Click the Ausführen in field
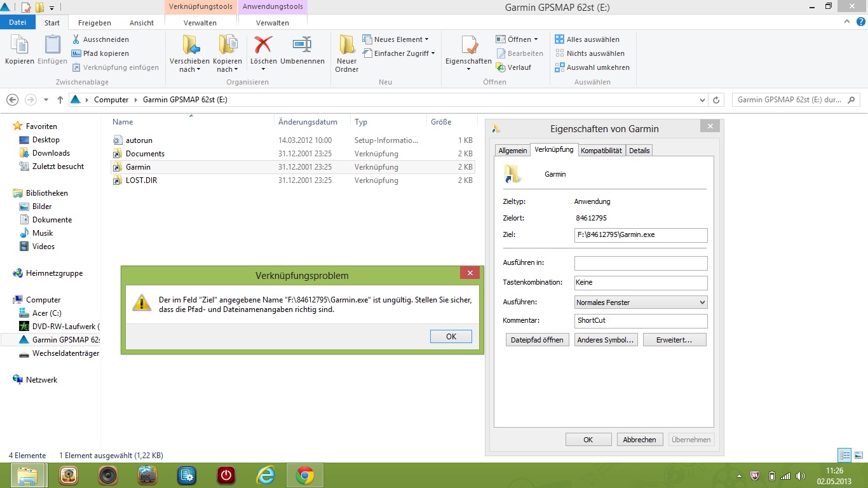Screen dimensions: 868x488 coord(641,263)
